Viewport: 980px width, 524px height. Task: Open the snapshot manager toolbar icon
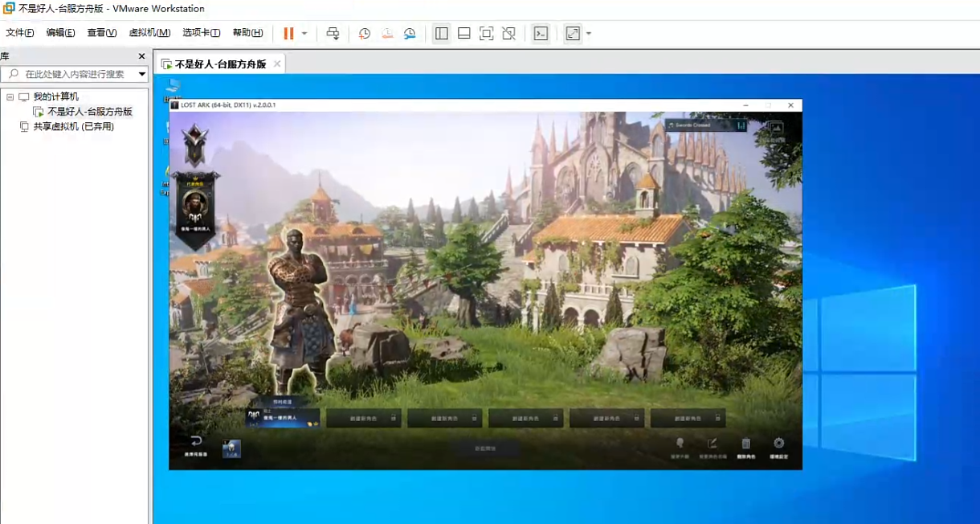tap(410, 34)
